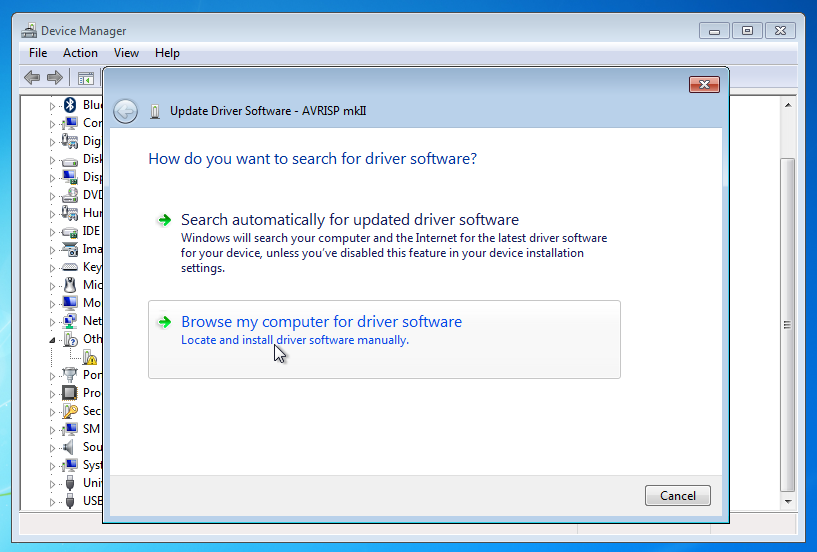Image resolution: width=817 pixels, height=552 pixels.
Task: Click the DVD/CD-ROM drives icon
Action: (70, 195)
